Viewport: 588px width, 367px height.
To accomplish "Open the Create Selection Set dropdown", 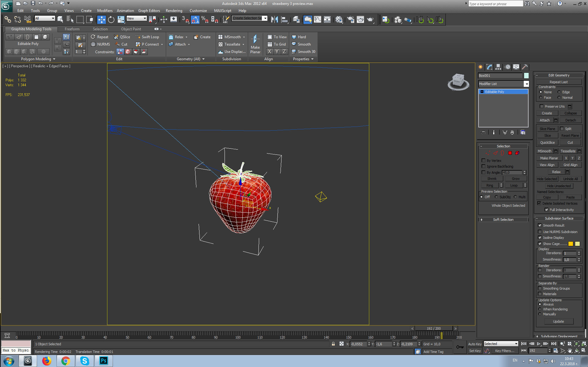I will [x=265, y=18].
